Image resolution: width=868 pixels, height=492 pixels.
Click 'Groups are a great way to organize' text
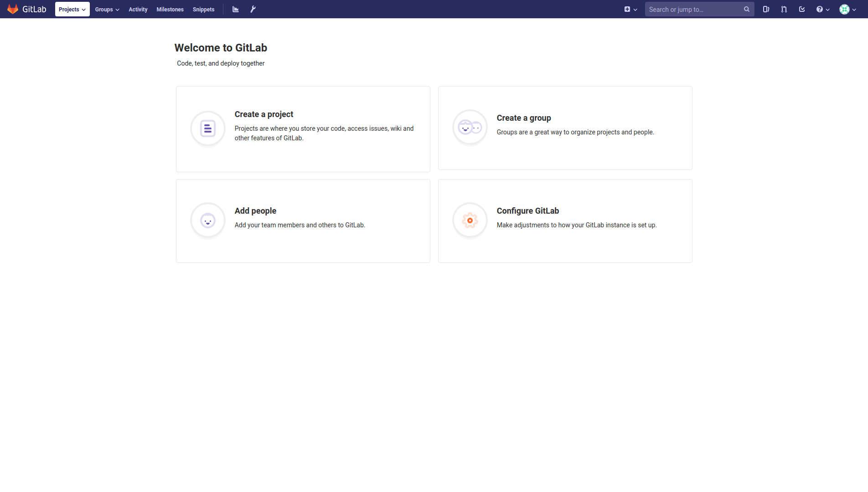click(575, 132)
